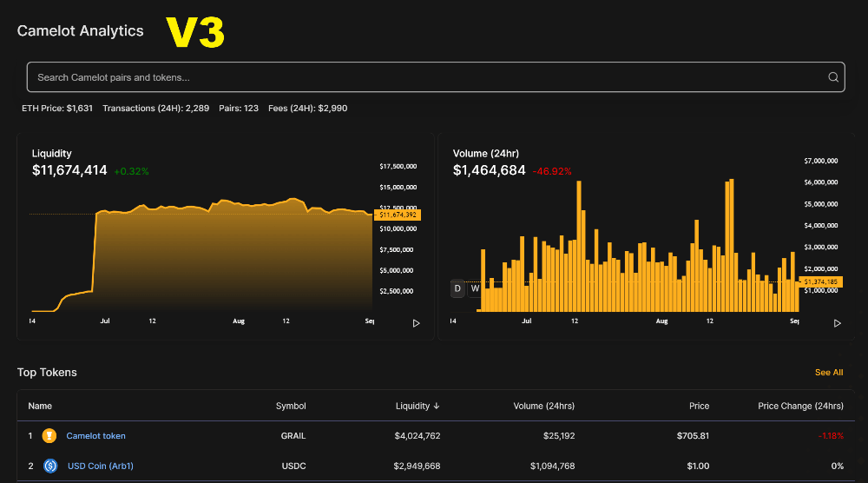Click the GRAIL symbol cell
This screenshot has width=868, height=483.
(293, 436)
